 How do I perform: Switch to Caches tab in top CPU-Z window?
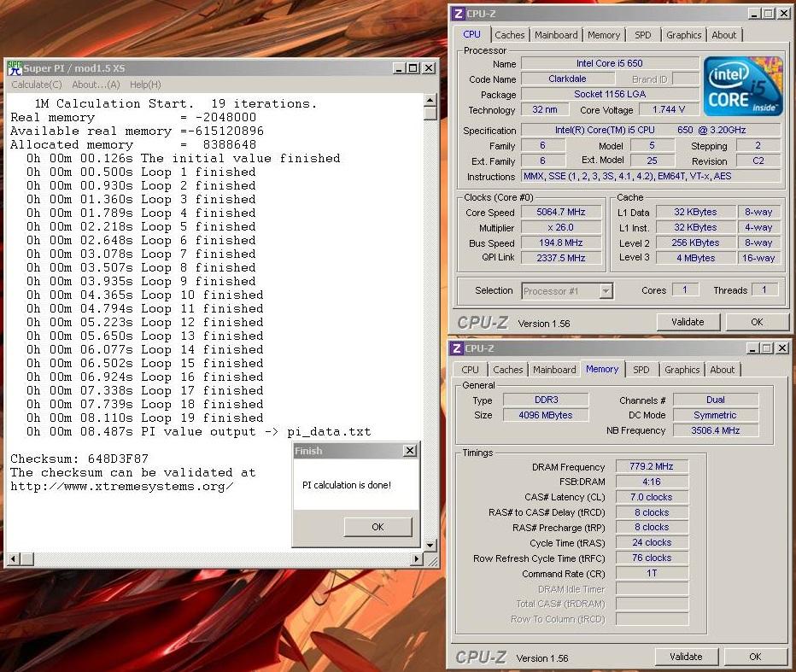click(x=510, y=35)
